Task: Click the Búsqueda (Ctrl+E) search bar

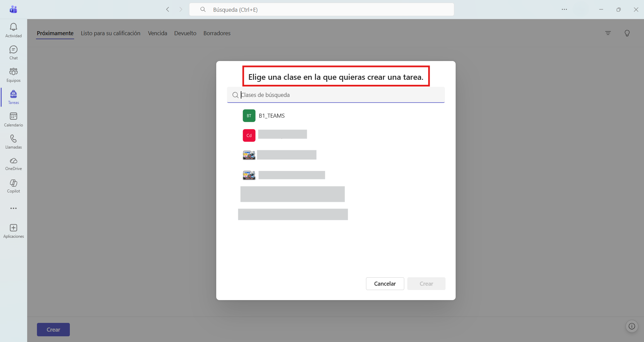Action: (x=322, y=9)
